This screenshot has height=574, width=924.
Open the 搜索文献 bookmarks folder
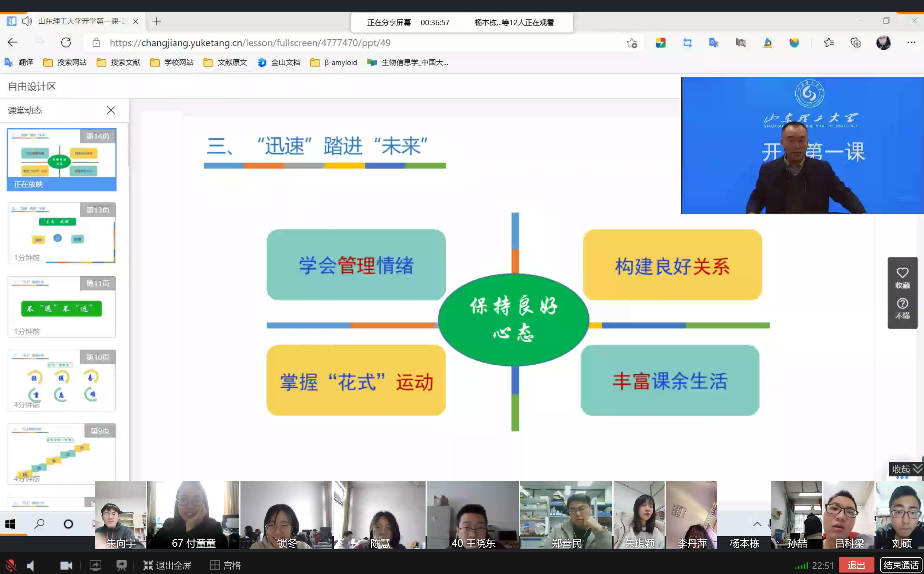pyautogui.click(x=118, y=63)
